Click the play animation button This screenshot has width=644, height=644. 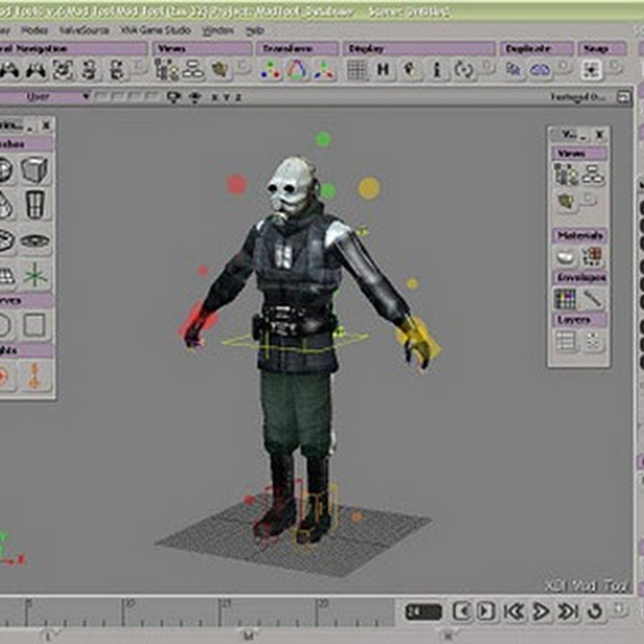click(541, 611)
